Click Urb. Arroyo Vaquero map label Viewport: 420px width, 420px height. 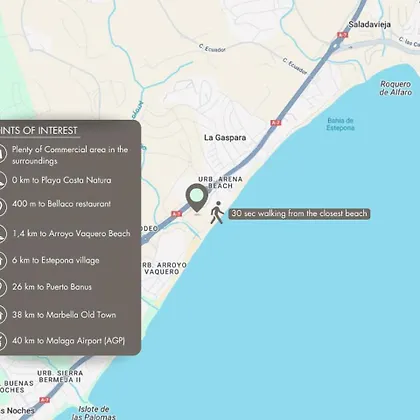(x=163, y=268)
